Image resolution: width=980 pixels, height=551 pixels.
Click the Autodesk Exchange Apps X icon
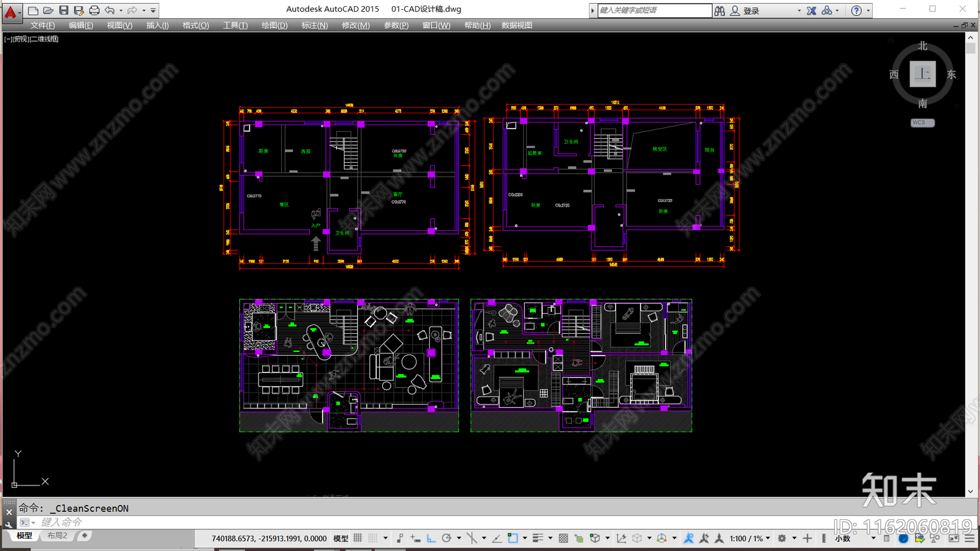click(x=812, y=10)
